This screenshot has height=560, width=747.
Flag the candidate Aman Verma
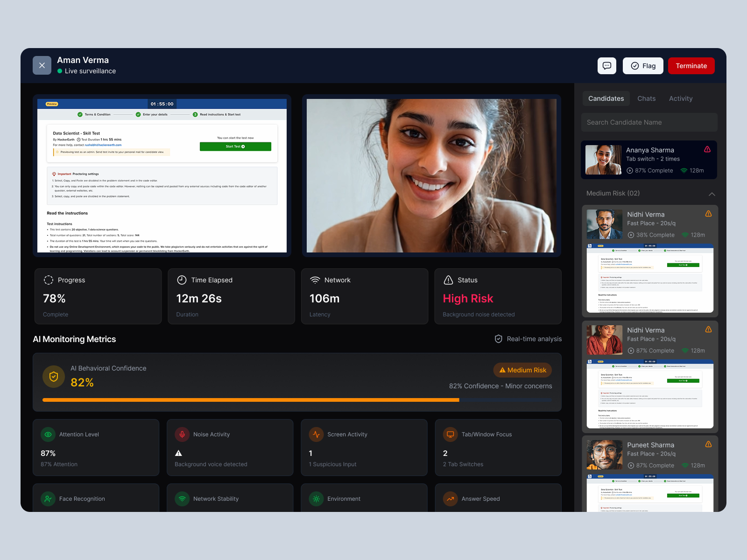point(643,65)
